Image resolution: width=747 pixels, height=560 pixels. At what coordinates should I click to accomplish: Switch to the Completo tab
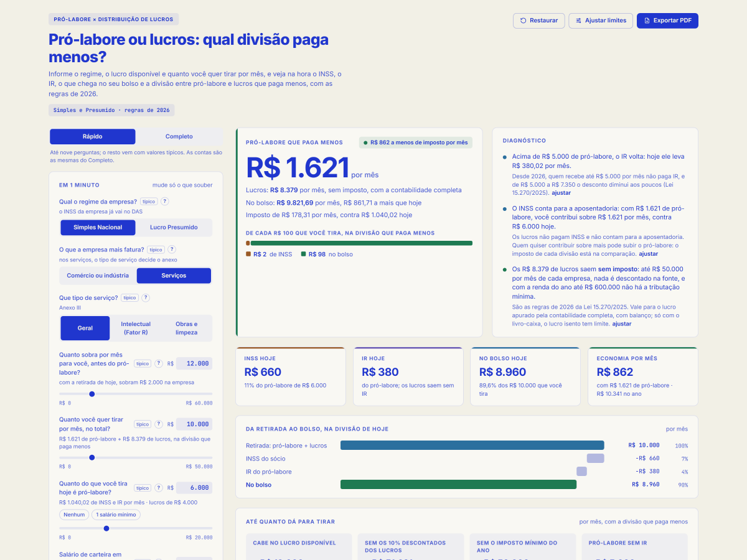179,136
